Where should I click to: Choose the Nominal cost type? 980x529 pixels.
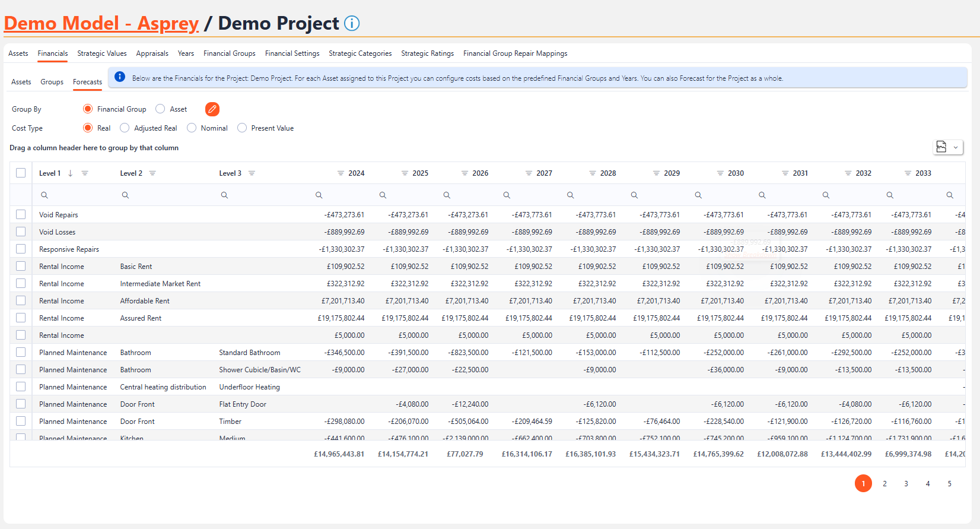coord(192,128)
